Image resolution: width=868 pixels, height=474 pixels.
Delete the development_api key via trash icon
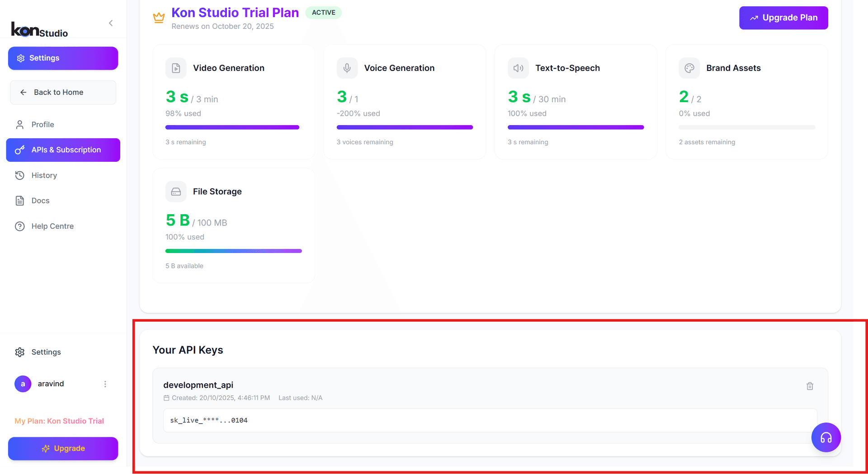(x=810, y=386)
